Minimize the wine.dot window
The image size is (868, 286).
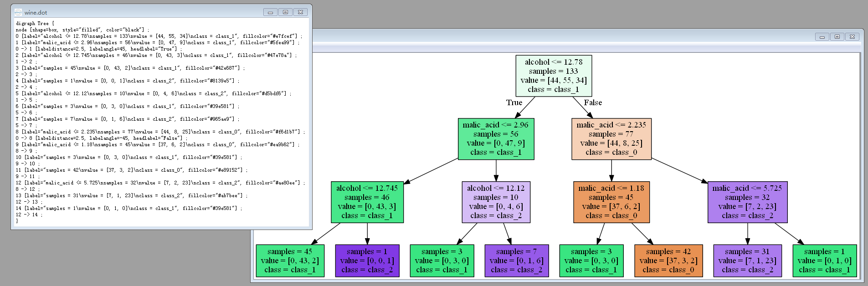[270, 12]
